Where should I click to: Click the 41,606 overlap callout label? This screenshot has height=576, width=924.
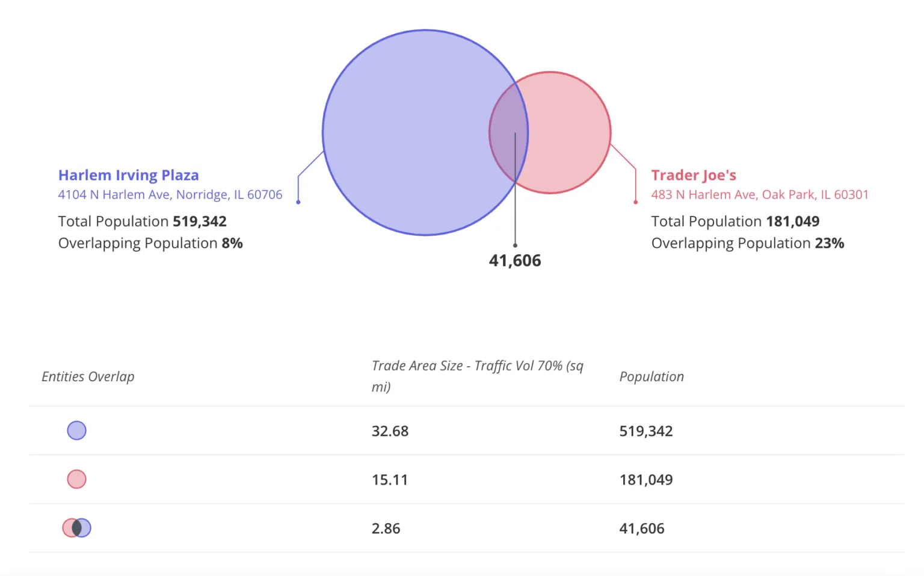click(x=515, y=260)
